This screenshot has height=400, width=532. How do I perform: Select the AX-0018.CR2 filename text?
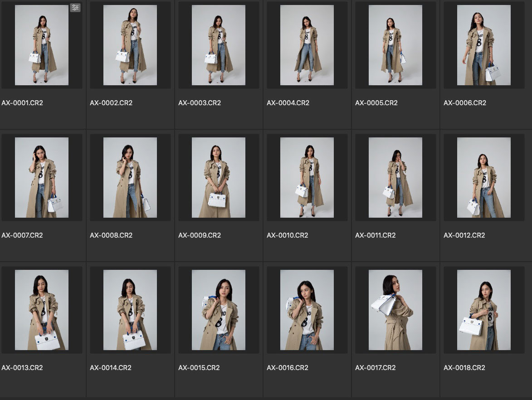(x=464, y=368)
